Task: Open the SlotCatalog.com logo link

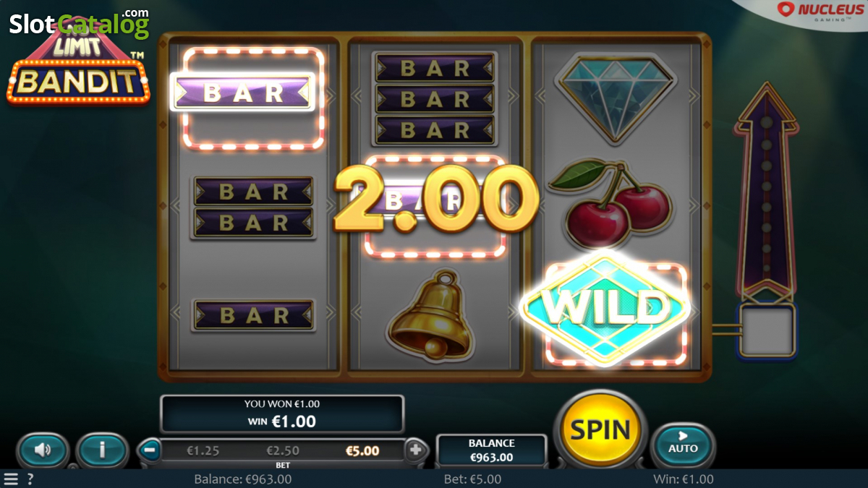Action: (79, 23)
